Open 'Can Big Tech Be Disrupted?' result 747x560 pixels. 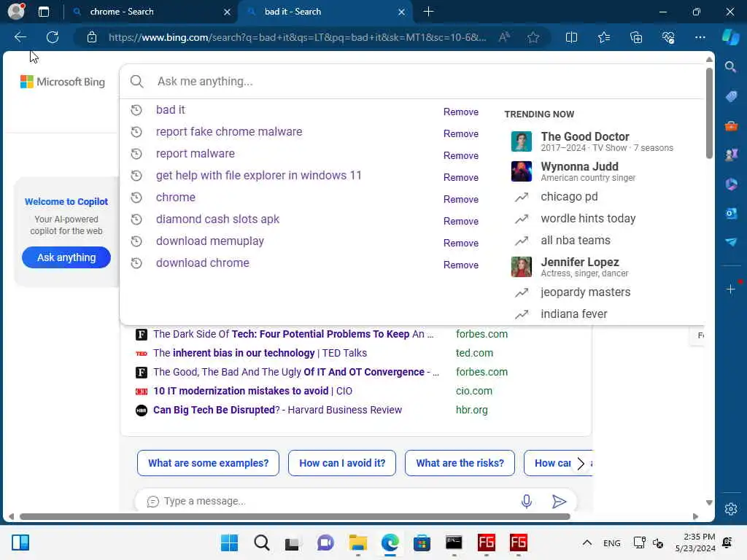click(277, 410)
